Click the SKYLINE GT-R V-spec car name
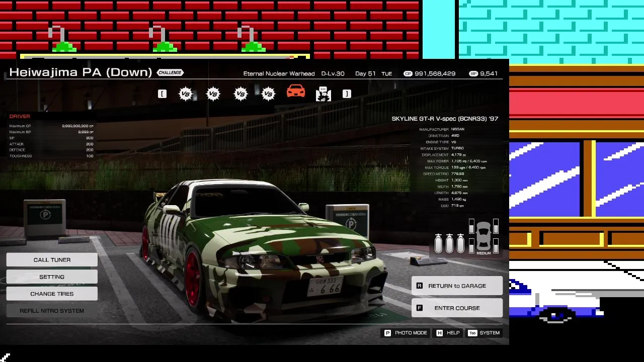The height and width of the screenshot is (362, 644). (445, 119)
